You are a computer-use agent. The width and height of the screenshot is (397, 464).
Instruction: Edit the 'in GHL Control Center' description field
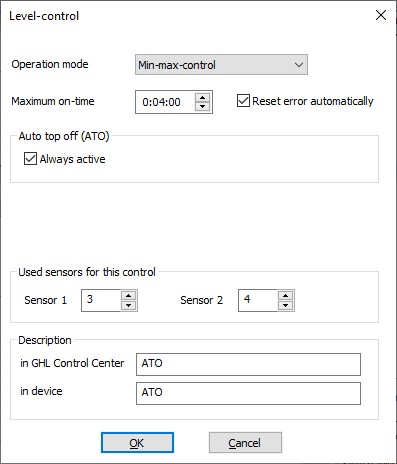coord(248,364)
